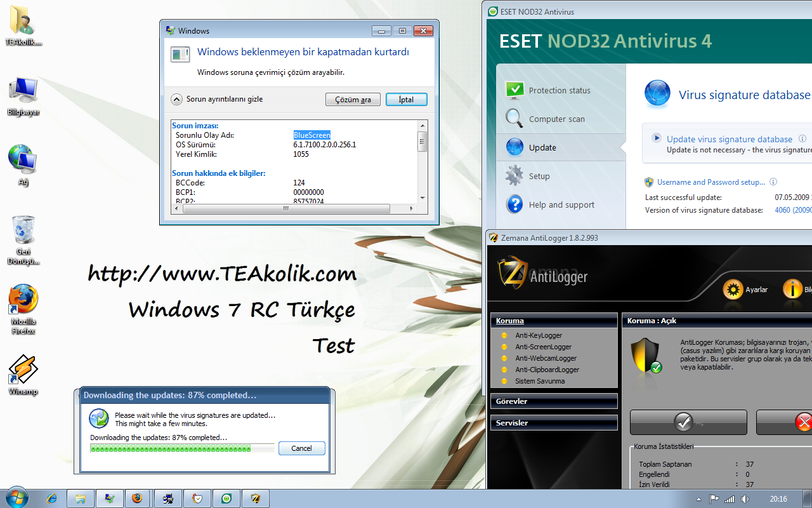Open the Bilgisayar desktop icon
The height and width of the screenshot is (508, 812).
[x=23, y=96]
